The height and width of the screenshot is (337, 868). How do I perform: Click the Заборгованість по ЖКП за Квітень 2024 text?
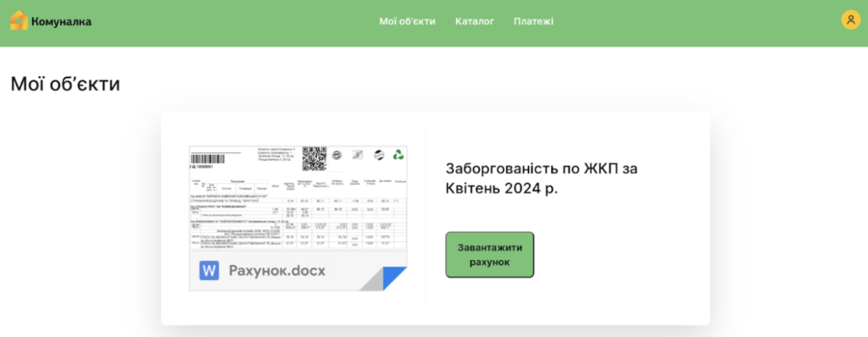[542, 178]
